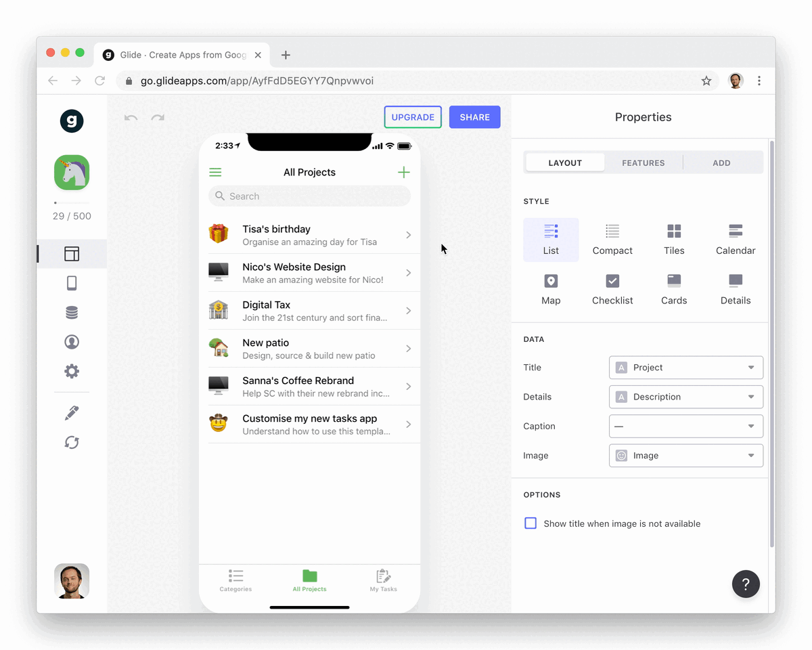Click the Search field in the phone preview
812x650 pixels.
[309, 196]
